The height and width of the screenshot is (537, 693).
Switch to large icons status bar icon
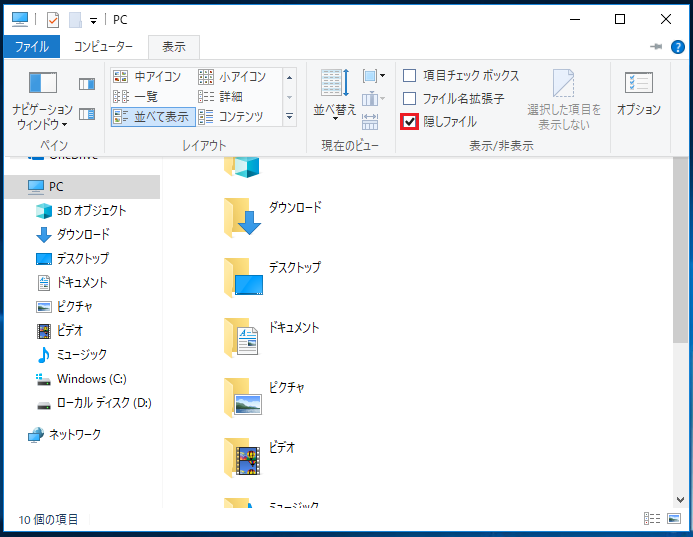(x=674, y=518)
